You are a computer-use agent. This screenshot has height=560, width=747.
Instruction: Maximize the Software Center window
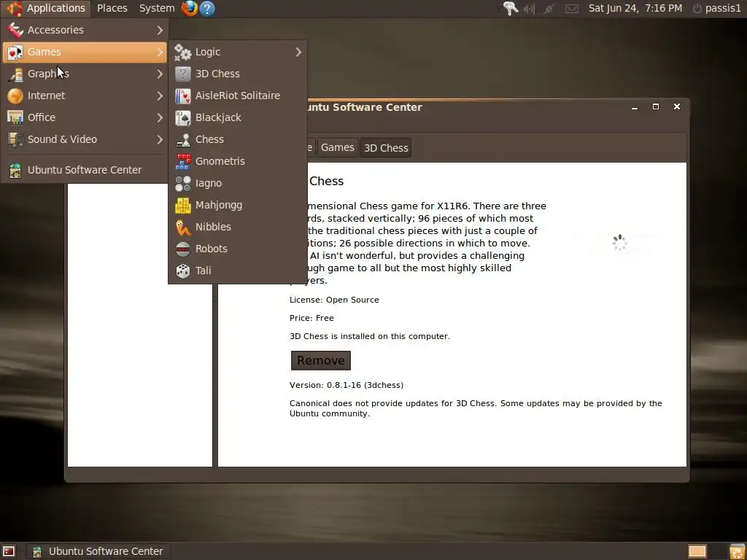tap(656, 106)
